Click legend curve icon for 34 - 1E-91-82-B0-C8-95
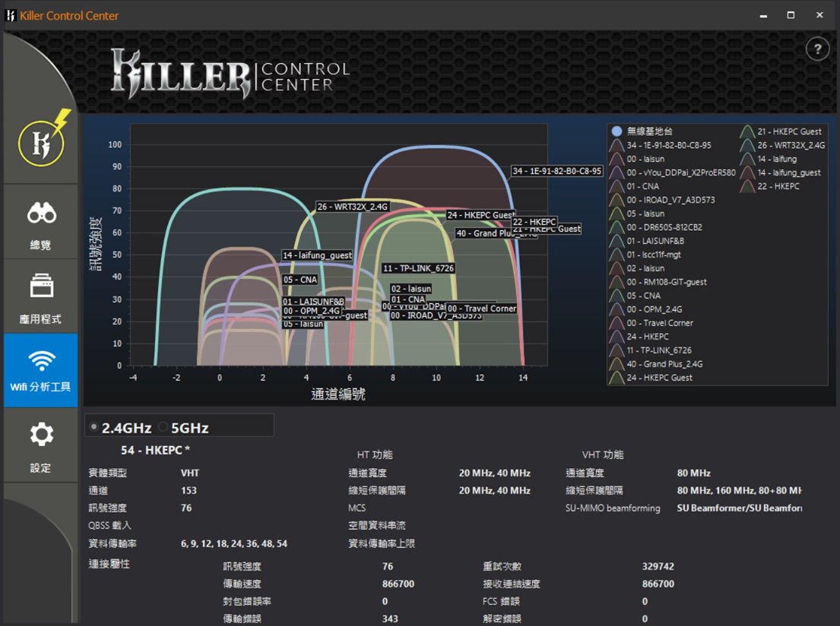The height and width of the screenshot is (626, 840). click(x=617, y=145)
